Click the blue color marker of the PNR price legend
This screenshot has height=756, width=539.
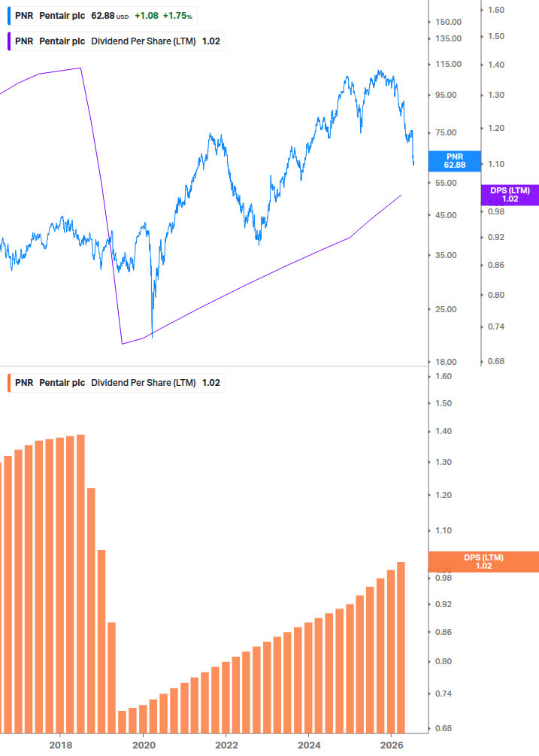(x=9, y=16)
